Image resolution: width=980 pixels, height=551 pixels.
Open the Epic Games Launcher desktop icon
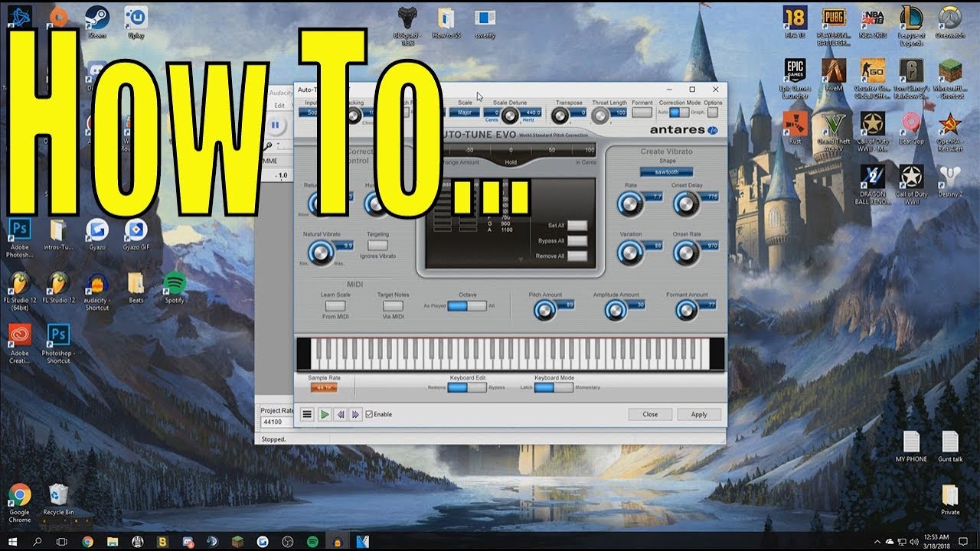[x=795, y=78]
